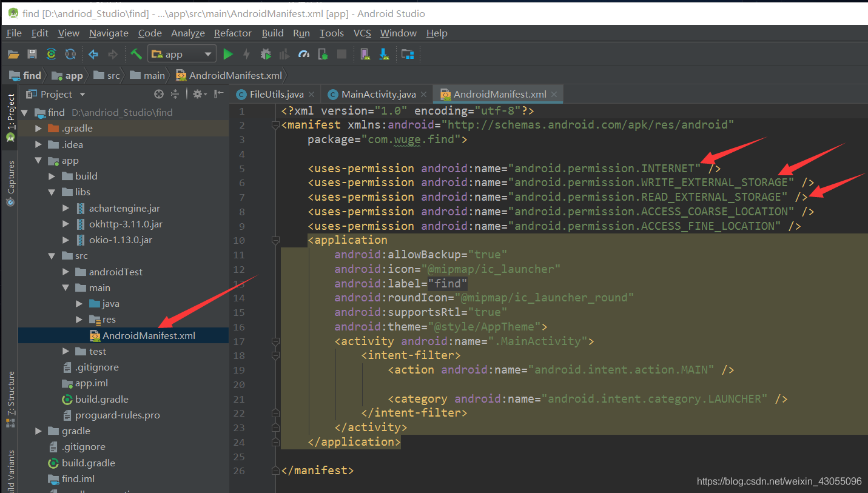Place cursor on line 3 package attribute

click(387, 139)
